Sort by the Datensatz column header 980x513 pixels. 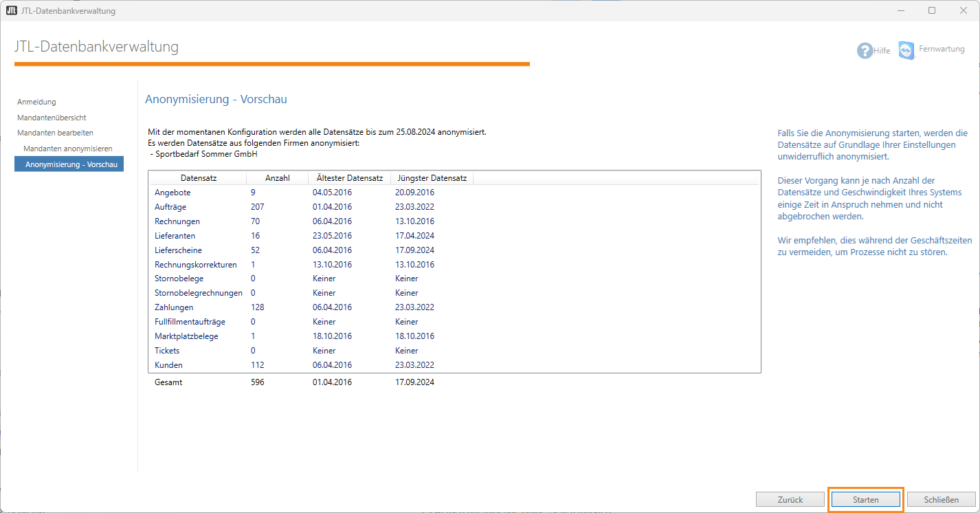click(199, 178)
